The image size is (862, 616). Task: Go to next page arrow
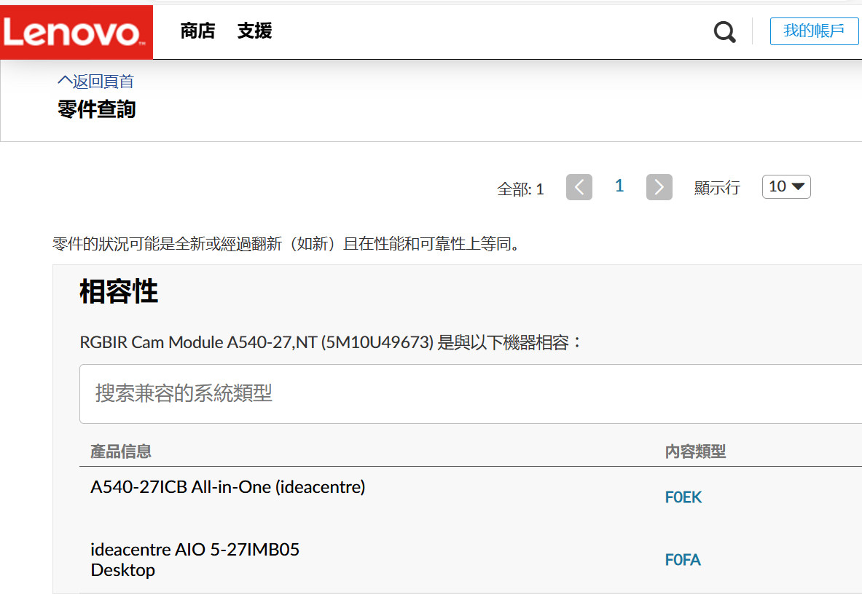pyautogui.click(x=659, y=187)
